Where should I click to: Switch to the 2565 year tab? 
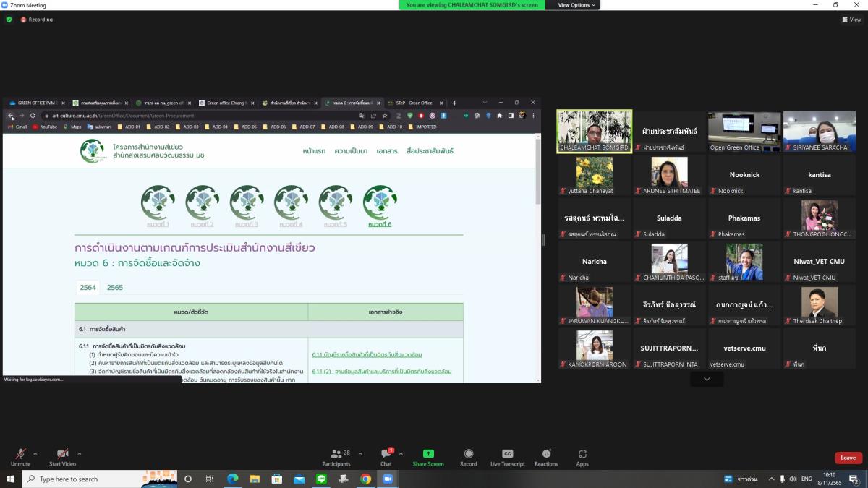click(115, 287)
